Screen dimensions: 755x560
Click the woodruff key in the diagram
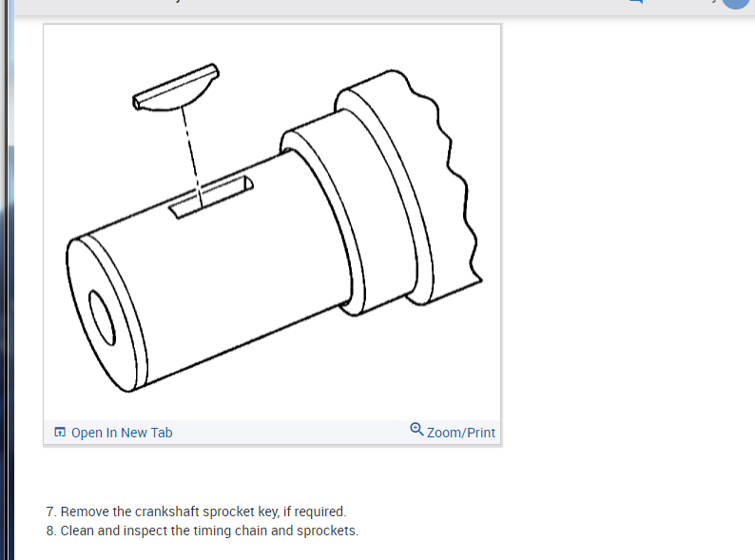176,87
